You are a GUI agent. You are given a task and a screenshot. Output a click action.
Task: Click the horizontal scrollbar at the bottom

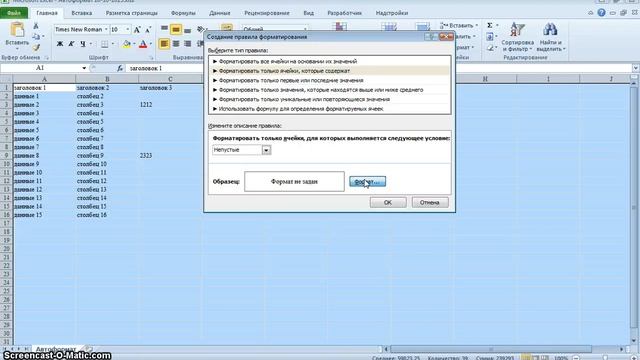pyautogui.click(x=491, y=349)
